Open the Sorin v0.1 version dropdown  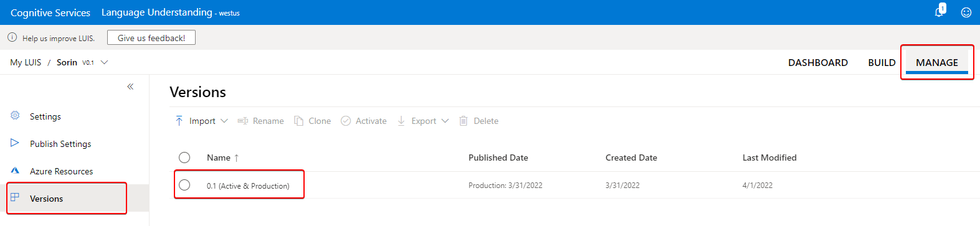[105, 62]
